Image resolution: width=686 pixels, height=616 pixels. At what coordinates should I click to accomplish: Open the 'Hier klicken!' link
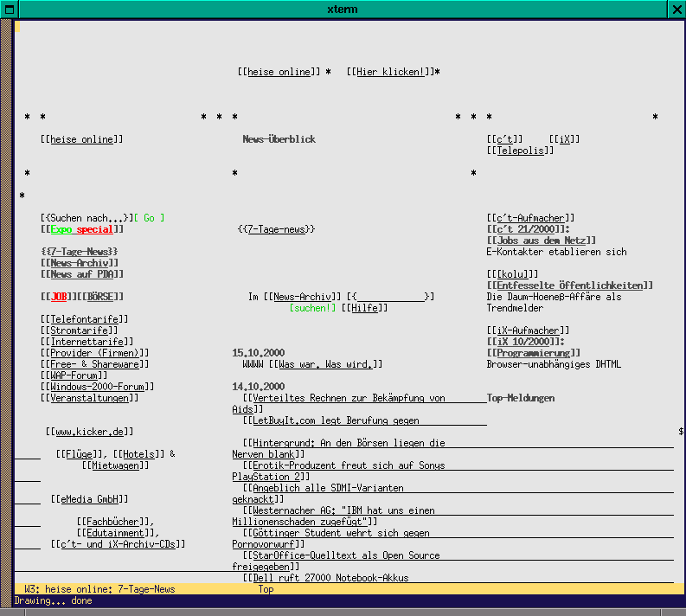pyautogui.click(x=392, y=72)
